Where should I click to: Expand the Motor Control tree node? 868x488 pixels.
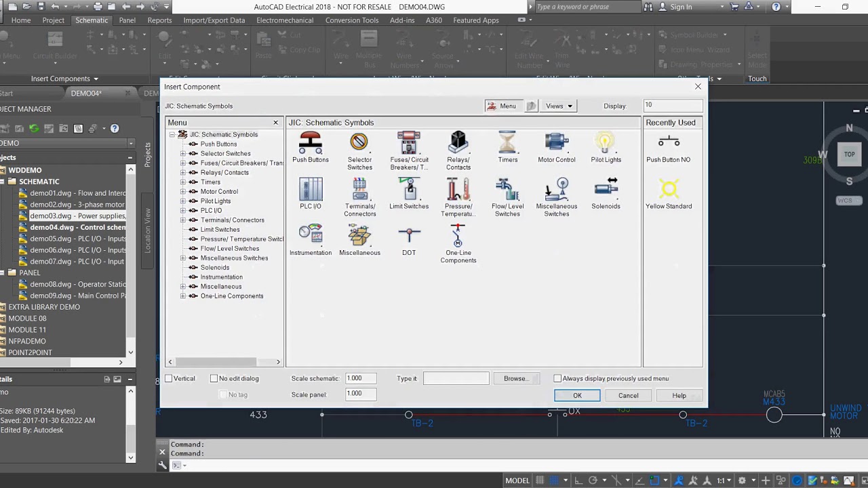pos(183,191)
